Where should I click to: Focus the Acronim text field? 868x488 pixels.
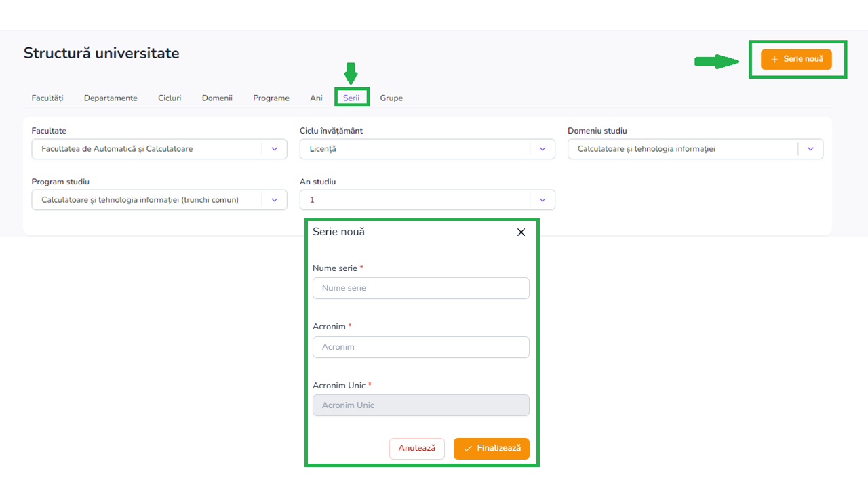420,347
